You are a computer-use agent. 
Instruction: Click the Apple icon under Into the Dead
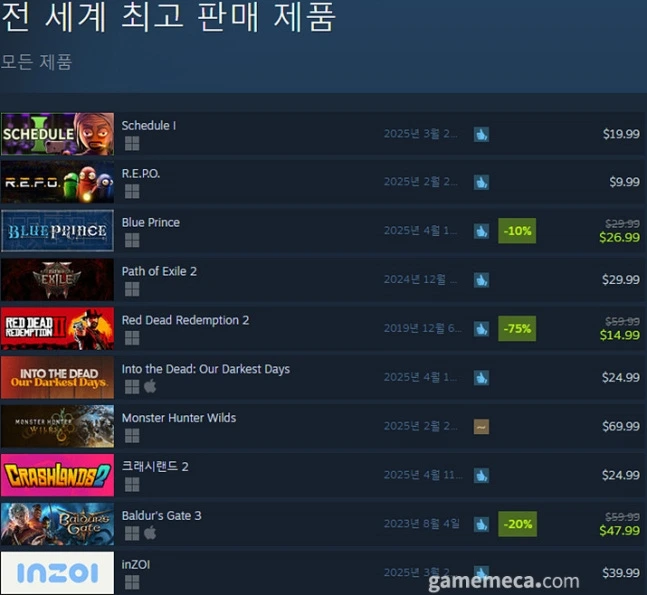pyautogui.click(x=150, y=387)
